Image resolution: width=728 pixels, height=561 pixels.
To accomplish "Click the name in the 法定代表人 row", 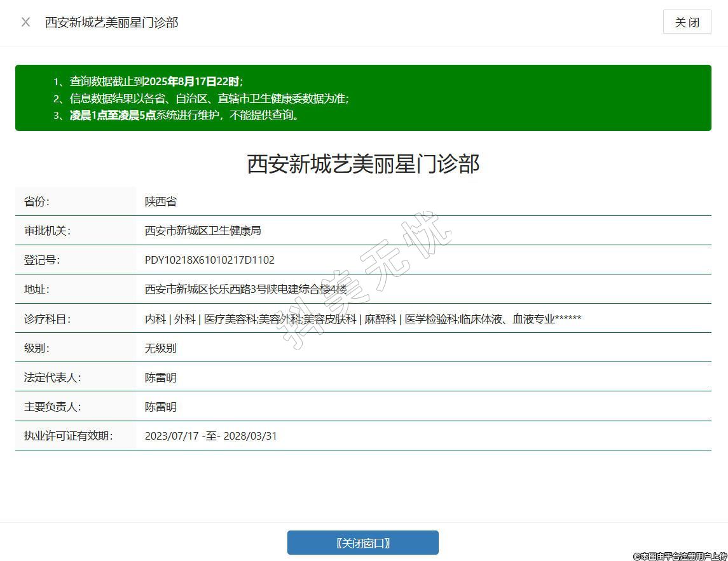I will [x=160, y=377].
